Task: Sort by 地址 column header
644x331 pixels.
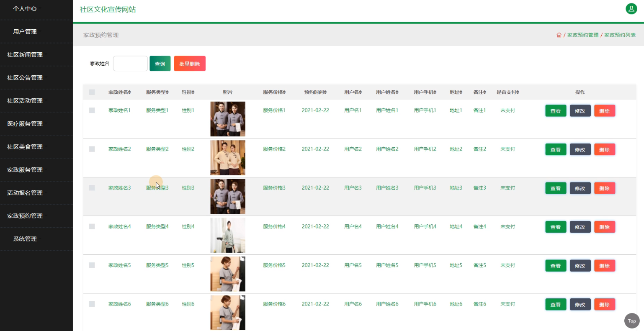Action: pyautogui.click(x=456, y=92)
